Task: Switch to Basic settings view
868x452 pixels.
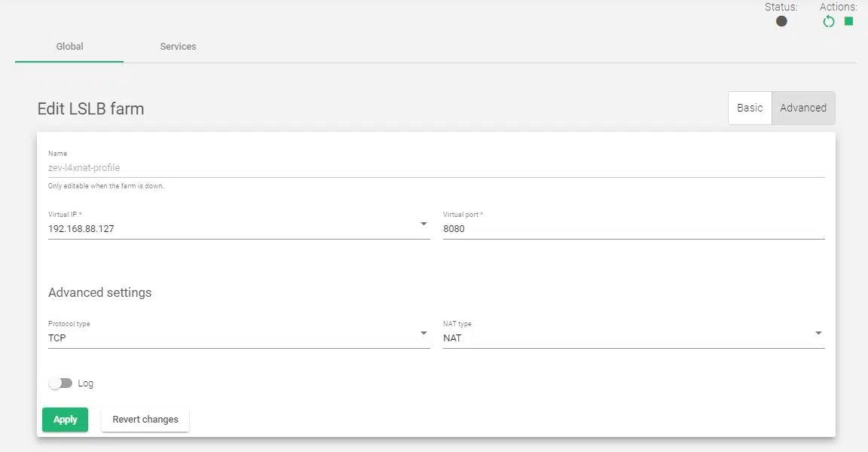Action: [x=750, y=108]
